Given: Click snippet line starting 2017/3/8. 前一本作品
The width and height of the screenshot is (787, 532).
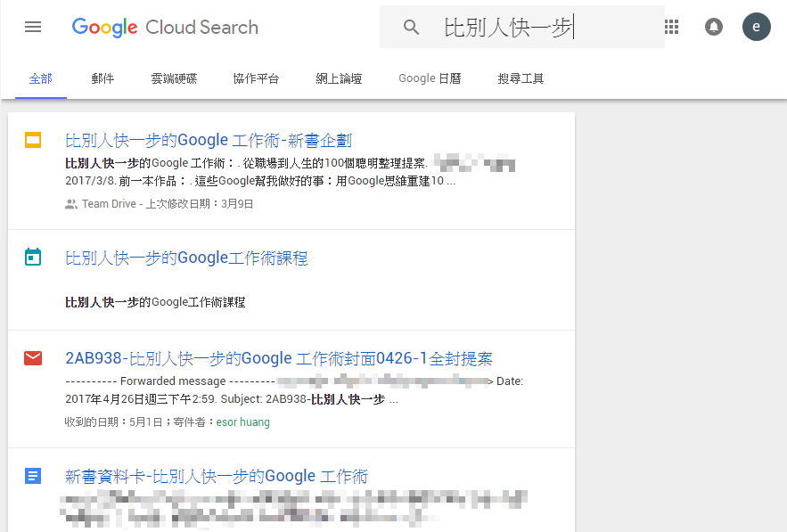Looking at the screenshot, I should 260,181.
